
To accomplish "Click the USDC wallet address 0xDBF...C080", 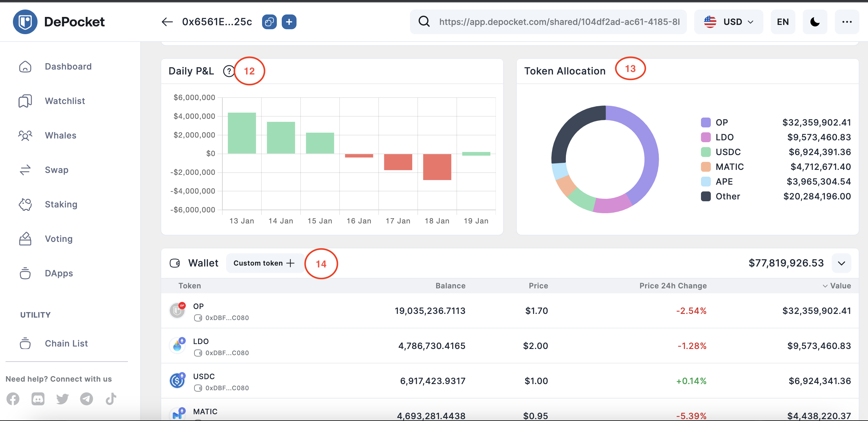I will coord(227,388).
